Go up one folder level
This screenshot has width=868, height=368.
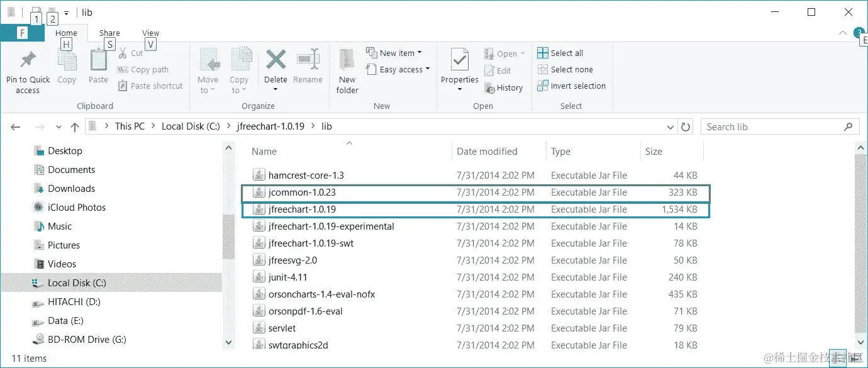pyautogui.click(x=75, y=127)
